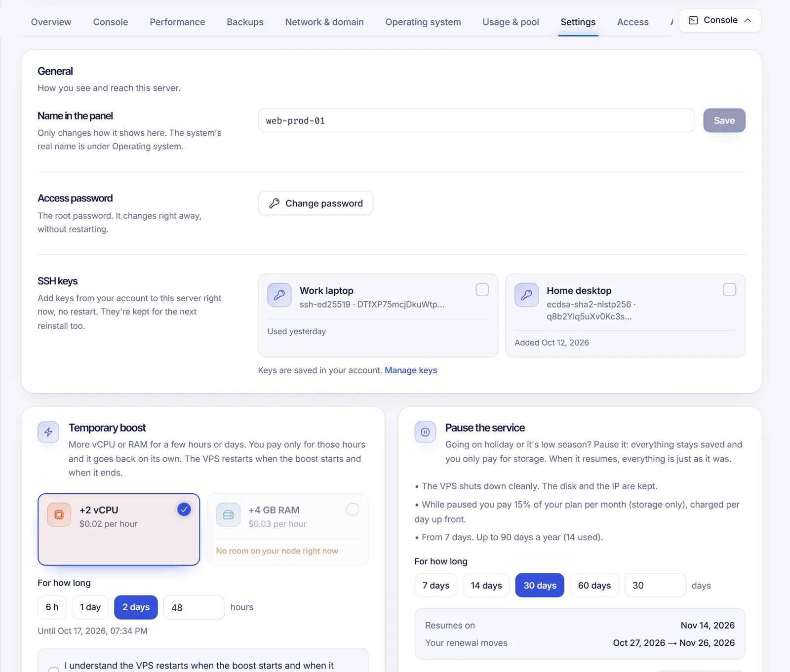Go to the Usage & pool tab
The image size is (790, 672).
tap(511, 22)
